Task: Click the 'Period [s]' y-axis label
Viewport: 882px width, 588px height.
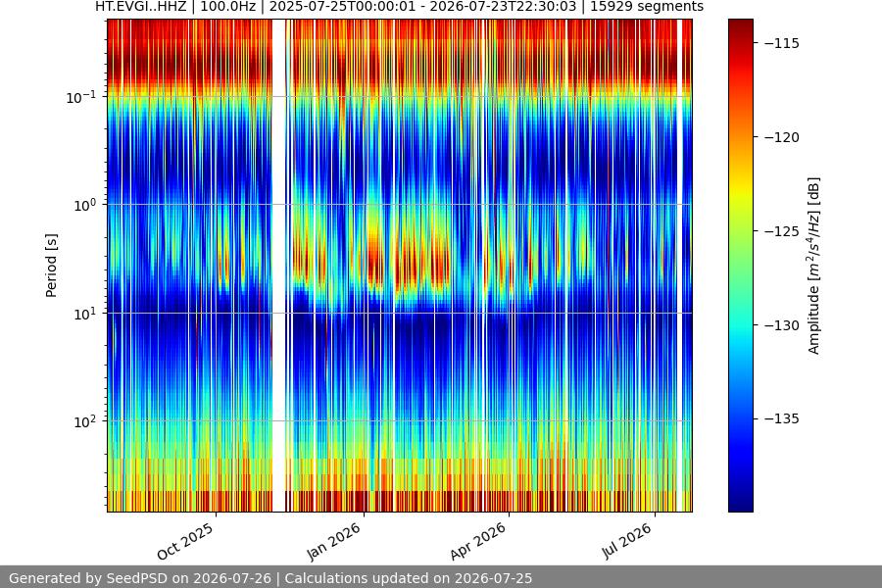Action: click(51, 266)
